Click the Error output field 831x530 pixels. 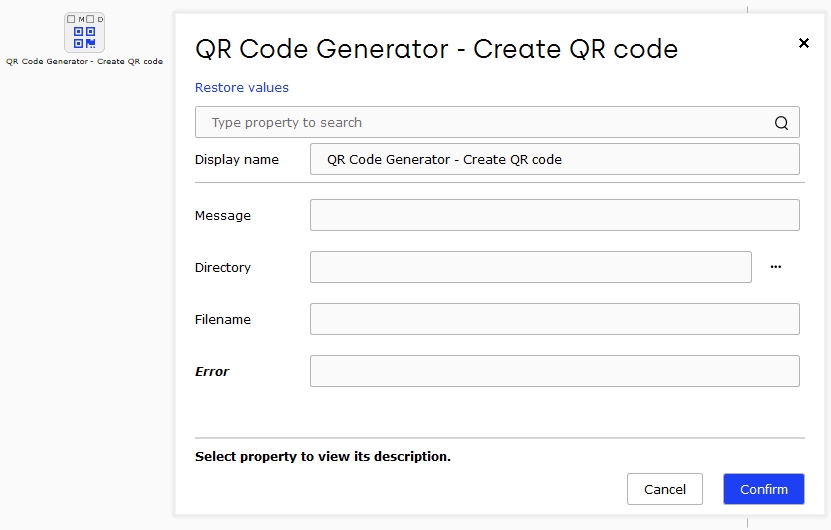pyautogui.click(x=554, y=371)
